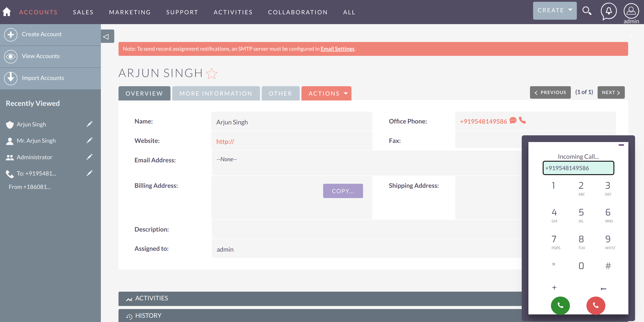Viewport: 644px width, 322px height.
Task: Click the Home icon in the navigation bar
Action: click(x=6, y=12)
